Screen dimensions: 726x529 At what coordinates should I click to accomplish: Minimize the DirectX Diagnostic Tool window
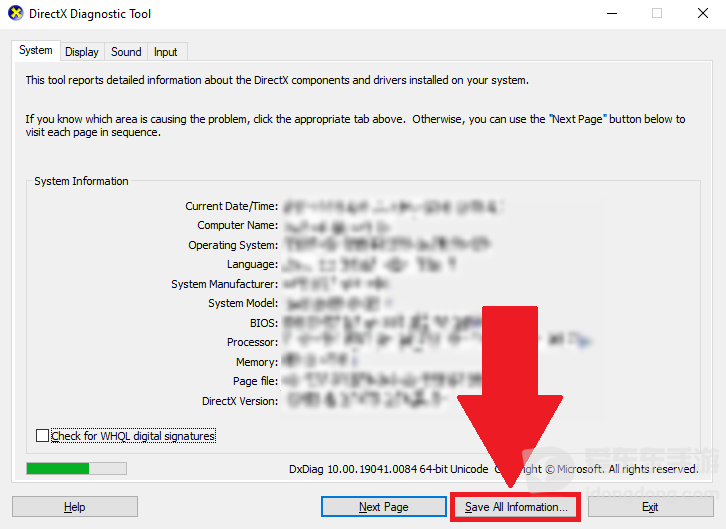coord(612,13)
